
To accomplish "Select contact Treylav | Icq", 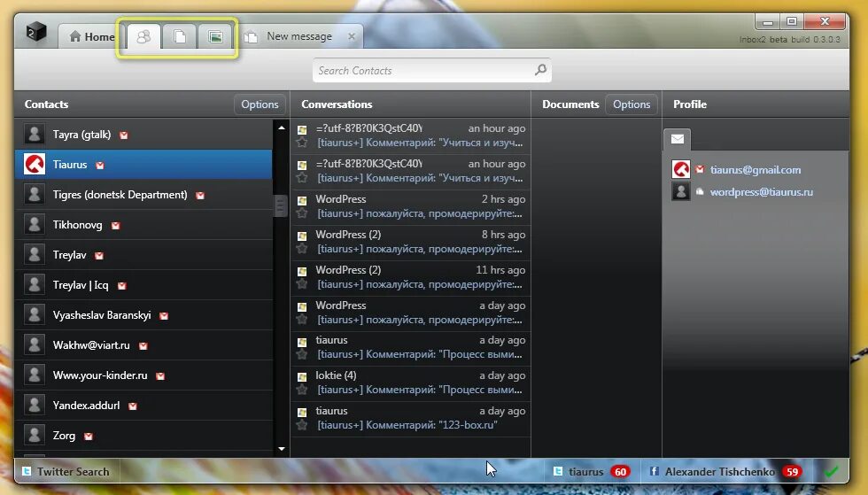I will coord(143,285).
